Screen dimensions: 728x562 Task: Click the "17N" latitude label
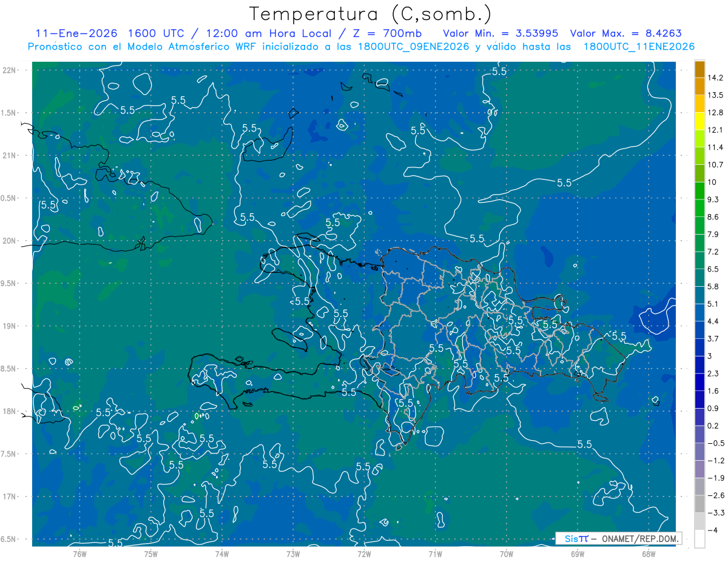tap(10, 497)
